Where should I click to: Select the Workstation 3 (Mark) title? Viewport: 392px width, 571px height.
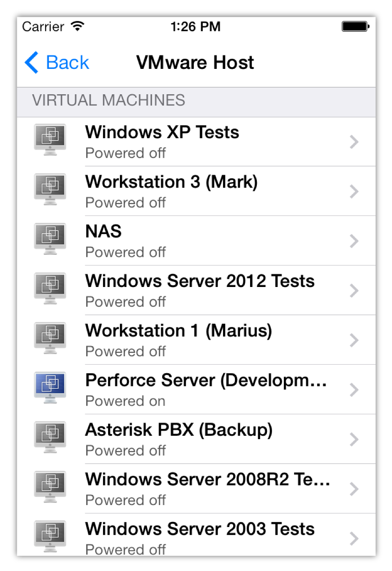[x=171, y=182]
